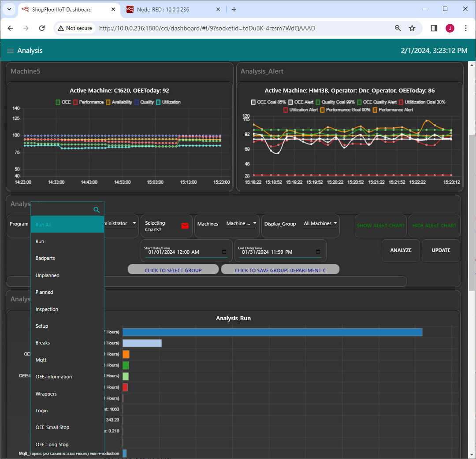Toggle Utilization Alert legend item
The height and width of the screenshot is (459, 476).
(x=301, y=110)
